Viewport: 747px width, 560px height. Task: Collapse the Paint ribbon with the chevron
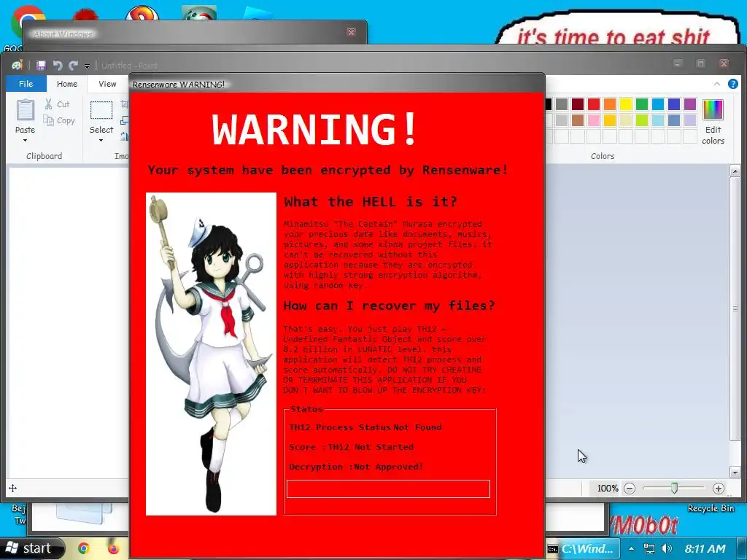point(717,84)
